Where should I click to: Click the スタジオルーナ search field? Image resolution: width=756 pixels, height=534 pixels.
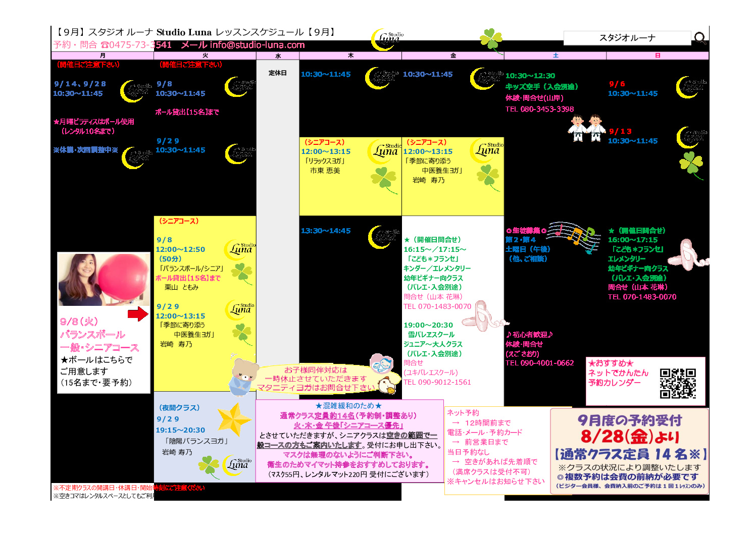click(627, 38)
